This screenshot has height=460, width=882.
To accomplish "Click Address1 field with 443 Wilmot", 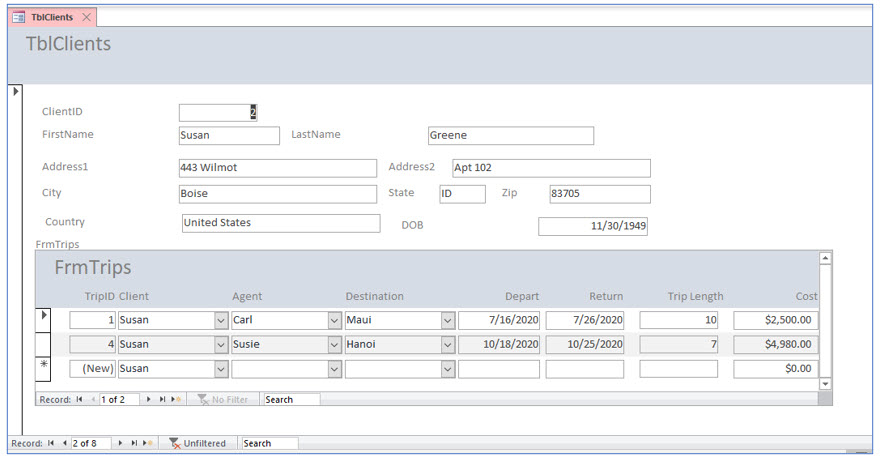I will (278, 168).
